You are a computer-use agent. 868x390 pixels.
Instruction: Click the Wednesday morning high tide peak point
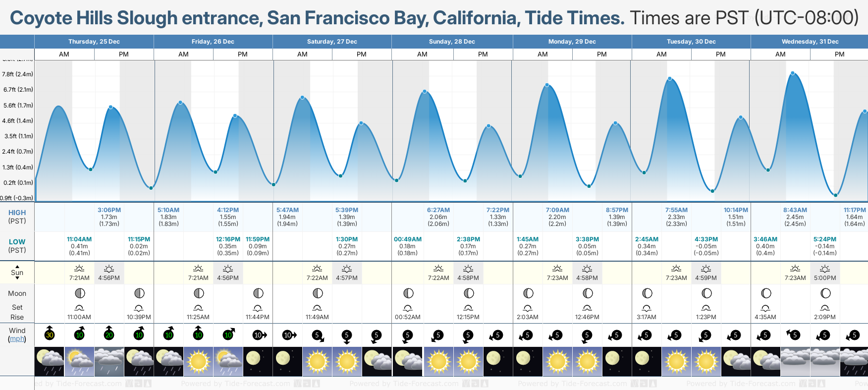tap(793, 73)
